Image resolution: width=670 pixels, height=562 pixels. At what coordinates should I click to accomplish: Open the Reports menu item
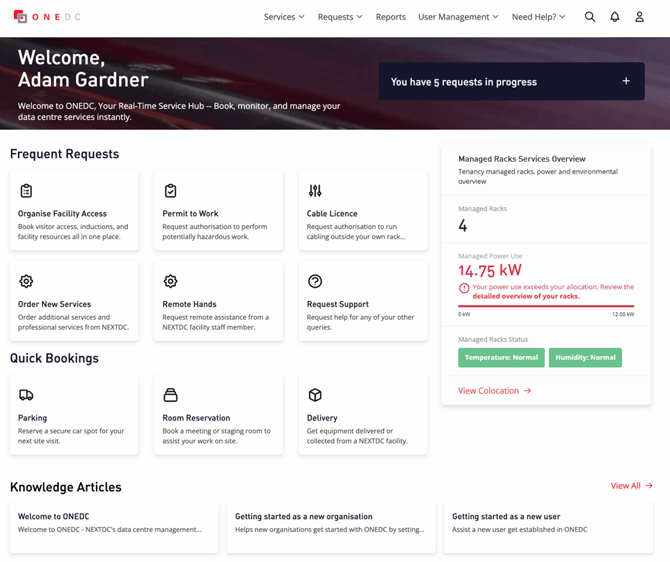coord(390,17)
